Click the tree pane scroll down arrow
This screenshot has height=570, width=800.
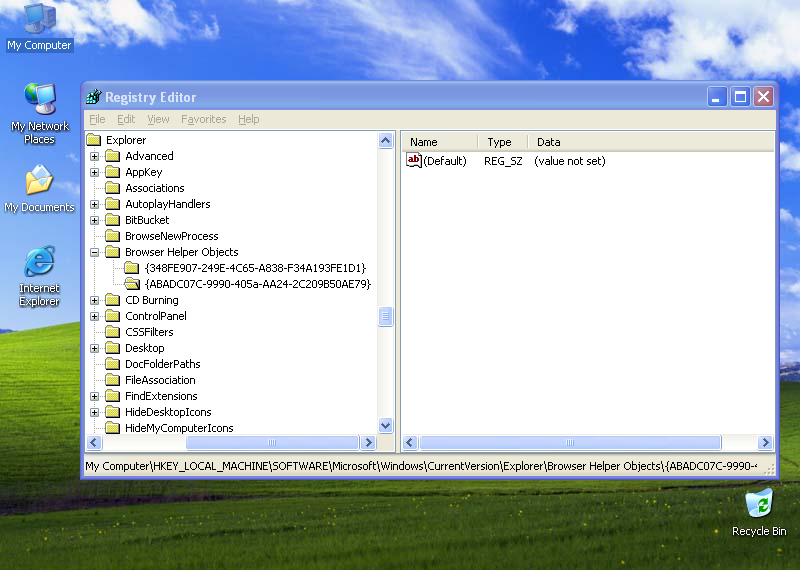pyautogui.click(x=386, y=425)
